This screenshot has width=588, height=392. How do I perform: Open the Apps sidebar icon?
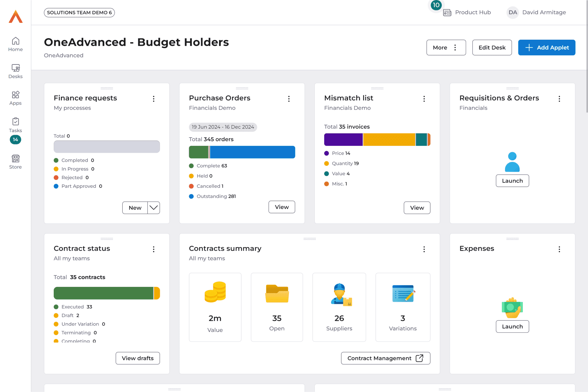tap(15, 98)
